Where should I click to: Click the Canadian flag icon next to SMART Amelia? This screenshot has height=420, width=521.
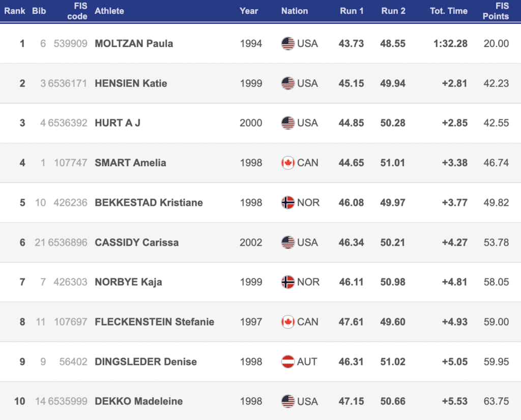pyautogui.click(x=288, y=163)
